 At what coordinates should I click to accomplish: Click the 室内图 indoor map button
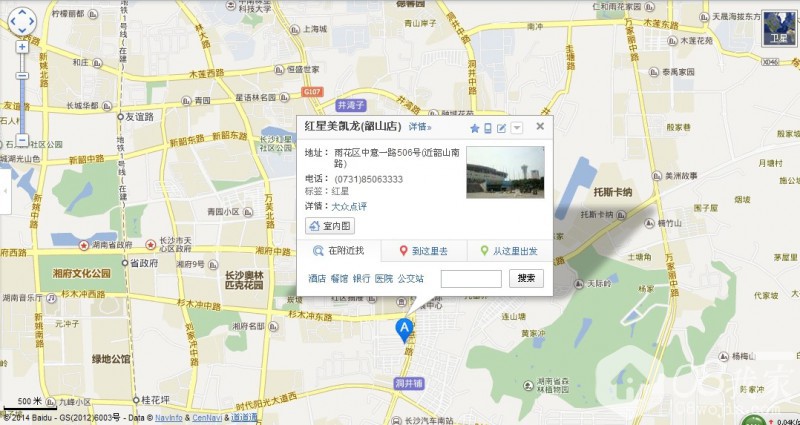330,226
